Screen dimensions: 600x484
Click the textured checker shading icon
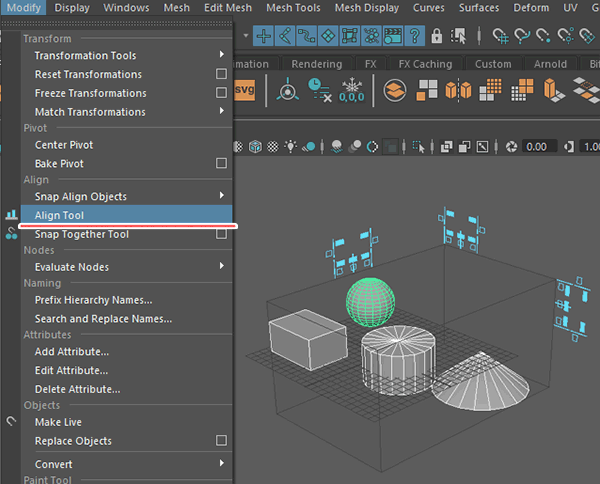pyautogui.click(x=273, y=146)
